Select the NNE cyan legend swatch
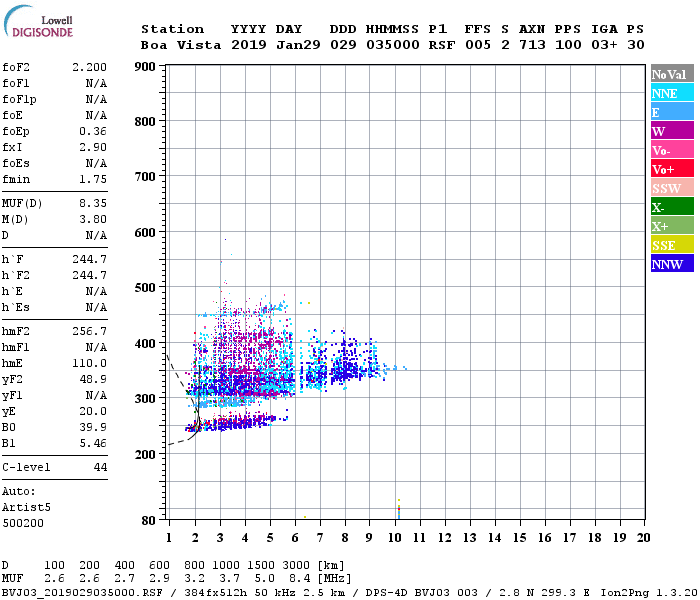 tap(672, 93)
